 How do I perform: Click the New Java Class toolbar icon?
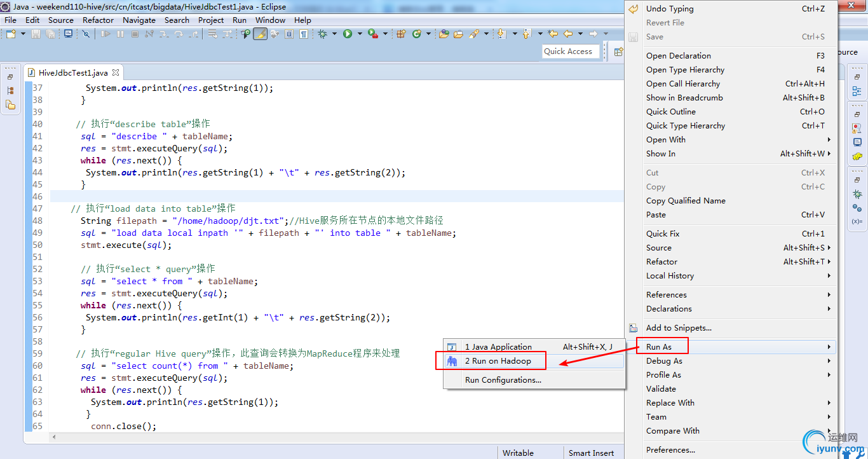(x=417, y=34)
